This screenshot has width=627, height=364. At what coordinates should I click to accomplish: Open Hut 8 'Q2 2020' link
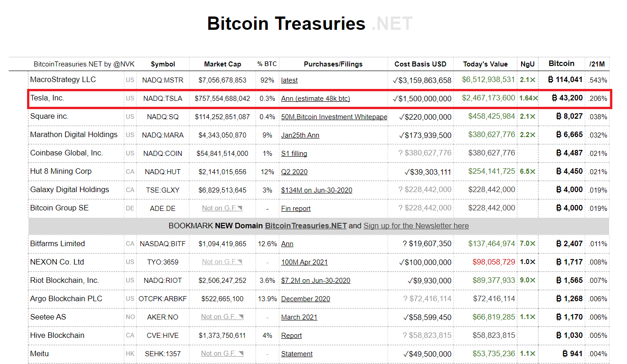coord(294,172)
